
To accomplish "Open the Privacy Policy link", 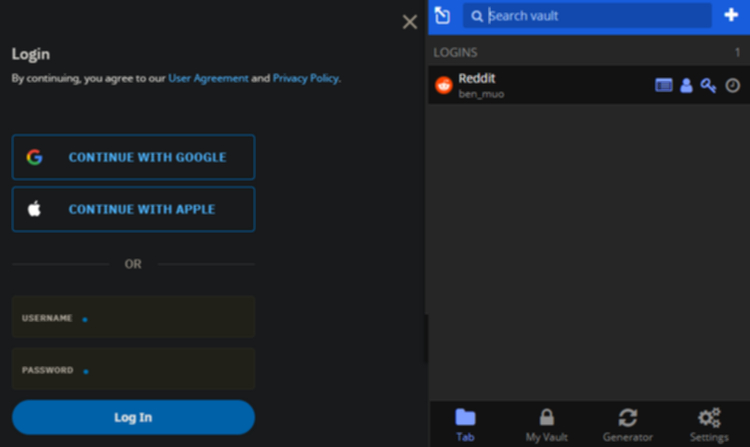I will pos(306,78).
